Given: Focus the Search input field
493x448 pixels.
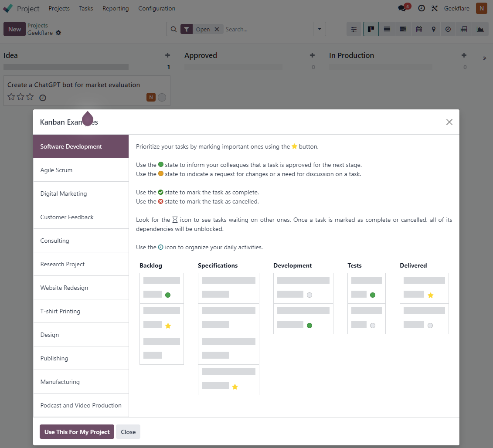Looking at the screenshot, I should click(x=268, y=29).
